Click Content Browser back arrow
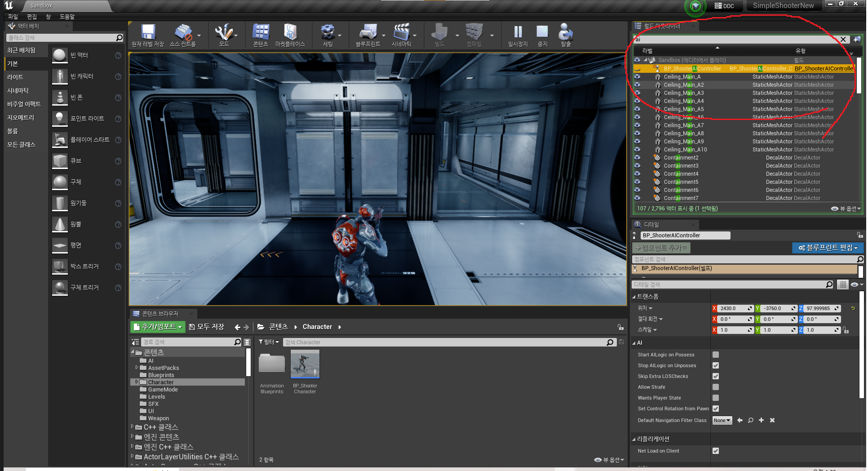Screen dimensions: 868x471 tap(238, 327)
